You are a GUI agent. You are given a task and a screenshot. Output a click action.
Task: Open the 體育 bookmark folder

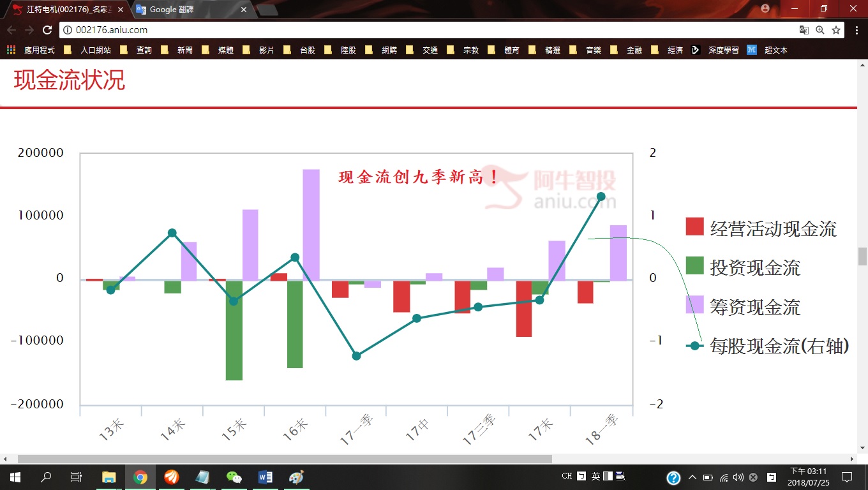(504, 50)
